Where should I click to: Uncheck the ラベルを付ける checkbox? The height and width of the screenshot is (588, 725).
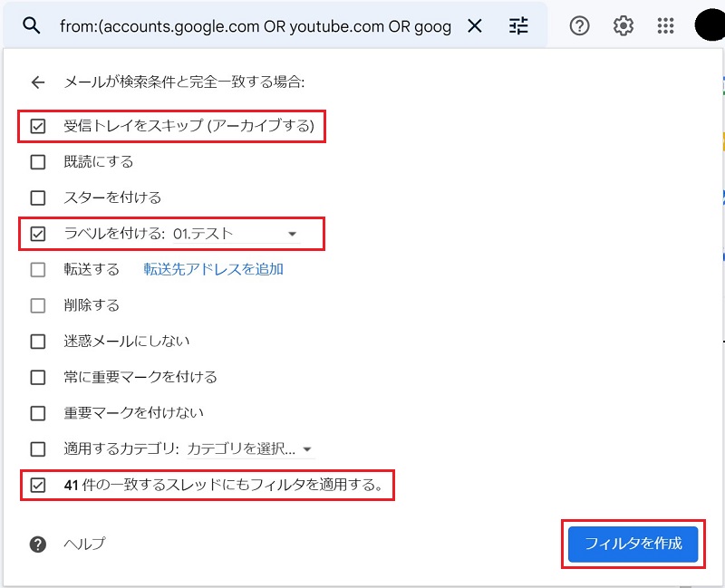38,234
